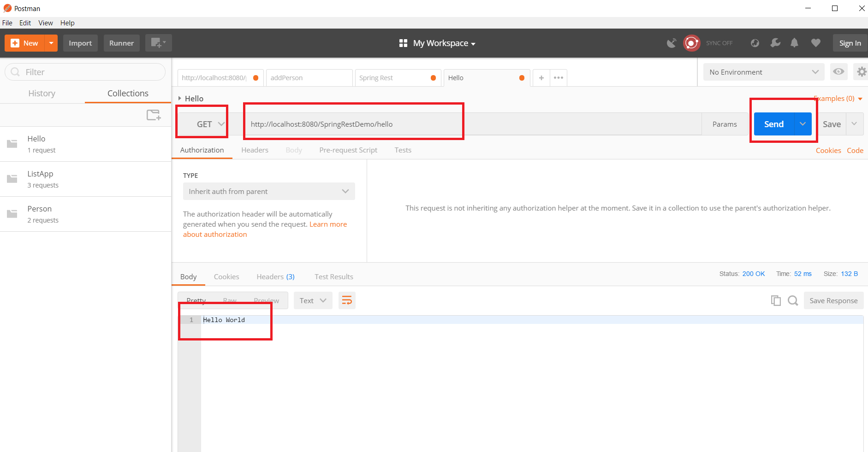Open the notifications bell icon
Image resolution: width=868 pixels, height=452 pixels.
(794, 43)
